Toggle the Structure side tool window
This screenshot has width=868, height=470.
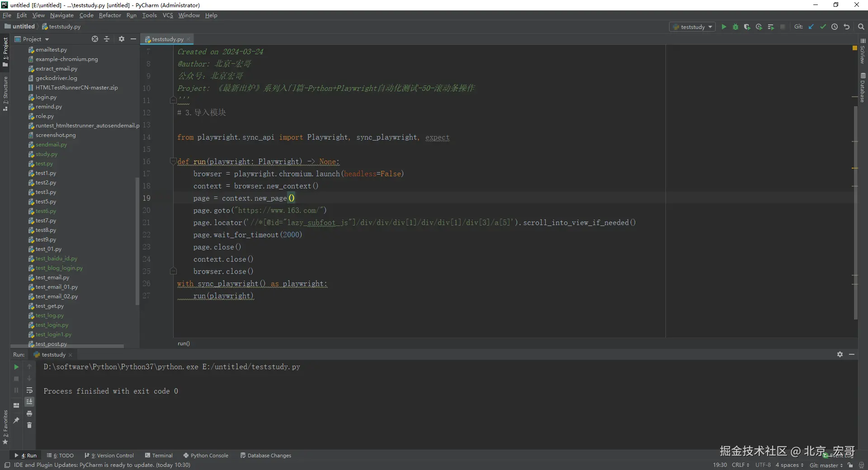(5, 94)
